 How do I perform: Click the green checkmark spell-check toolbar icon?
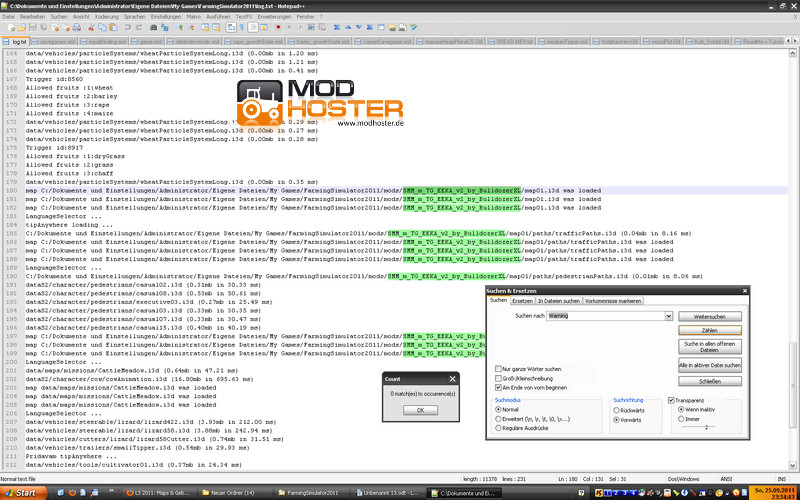coord(413,28)
